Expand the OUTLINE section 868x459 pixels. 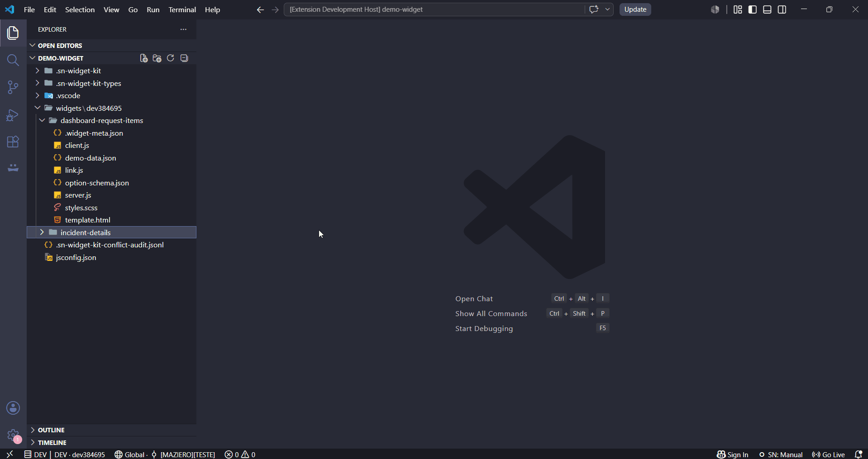[112, 430]
